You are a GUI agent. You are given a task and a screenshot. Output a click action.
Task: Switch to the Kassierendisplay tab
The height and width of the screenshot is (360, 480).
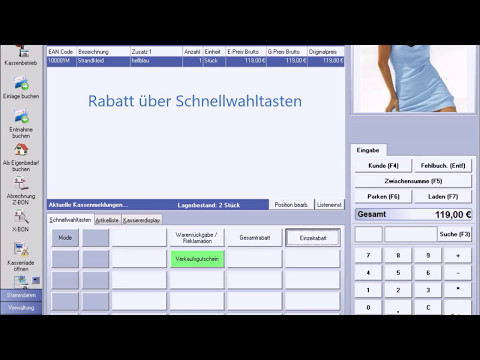pyautogui.click(x=142, y=220)
